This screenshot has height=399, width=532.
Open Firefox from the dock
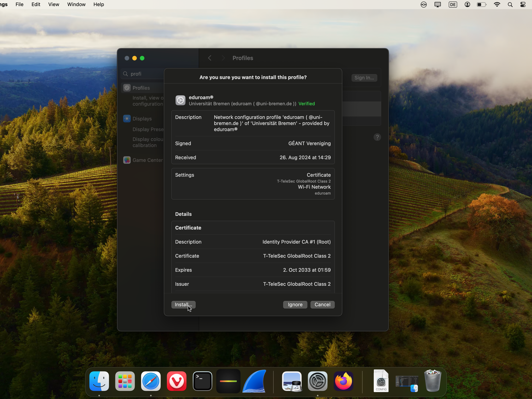343,381
